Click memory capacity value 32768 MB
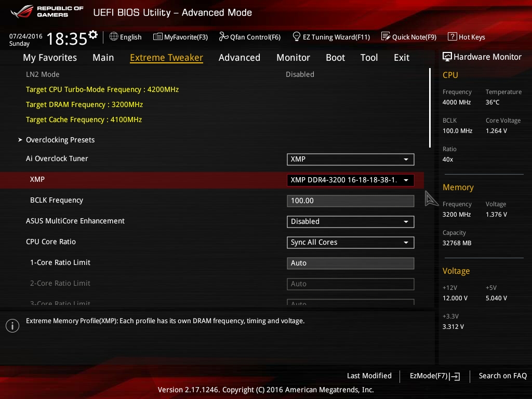Image resolution: width=532 pixels, height=399 pixels. (x=457, y=243)
